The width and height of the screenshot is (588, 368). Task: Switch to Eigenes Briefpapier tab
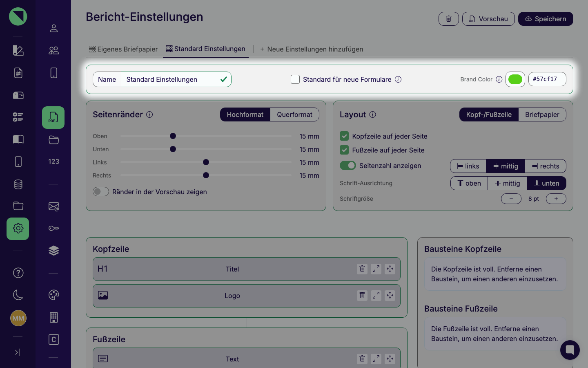(x=123, y=49)
